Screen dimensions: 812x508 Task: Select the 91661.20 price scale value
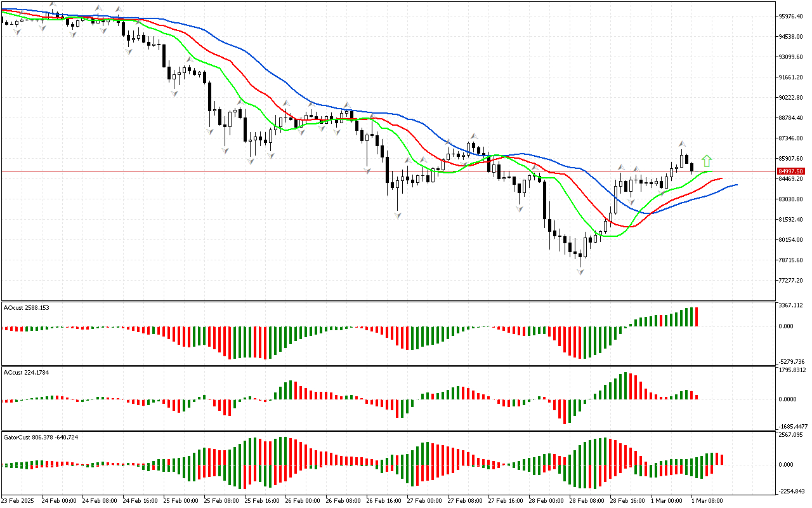click(792, 77)
